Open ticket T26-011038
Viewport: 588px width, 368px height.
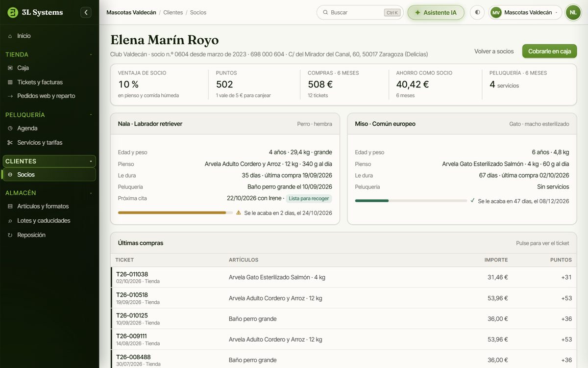[343, 277]
